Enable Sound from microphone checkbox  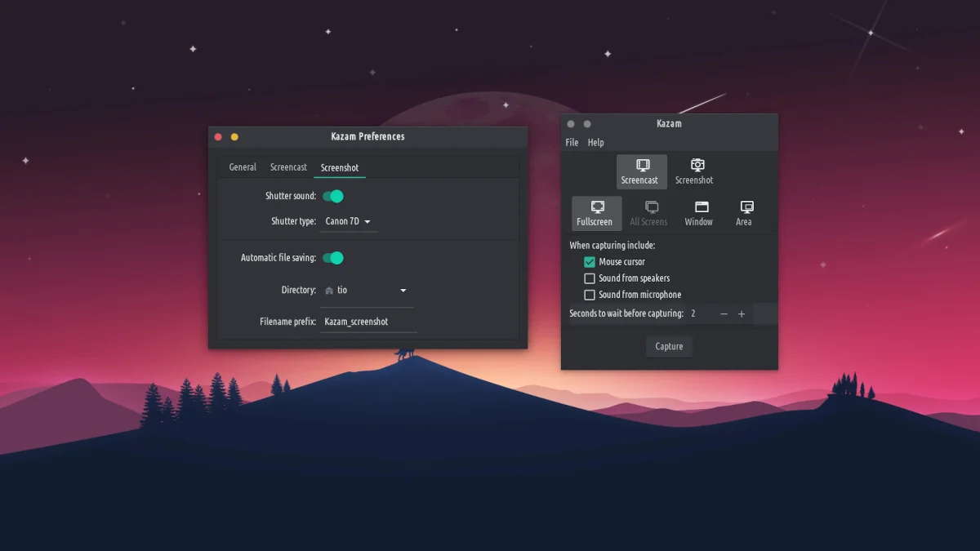(590, 295)
